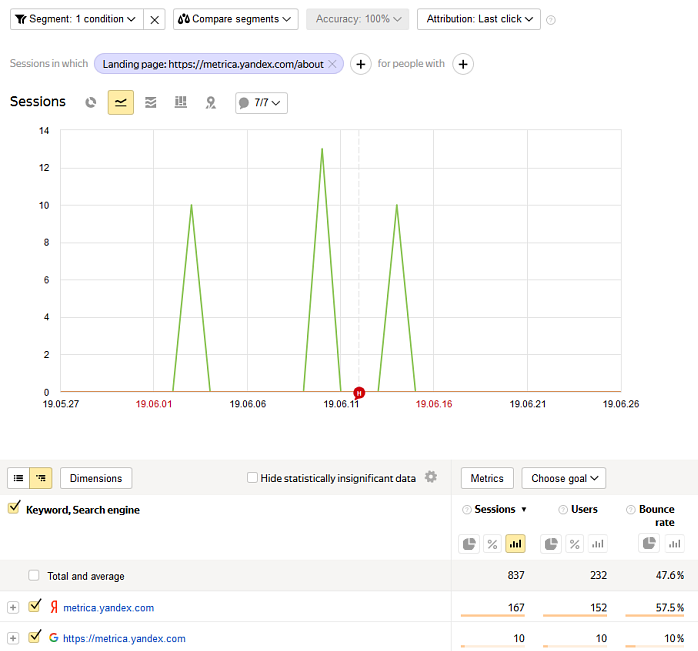This screenshot has height=651, width=698.
Task: Open the map chart view
Action: [211, 102]
